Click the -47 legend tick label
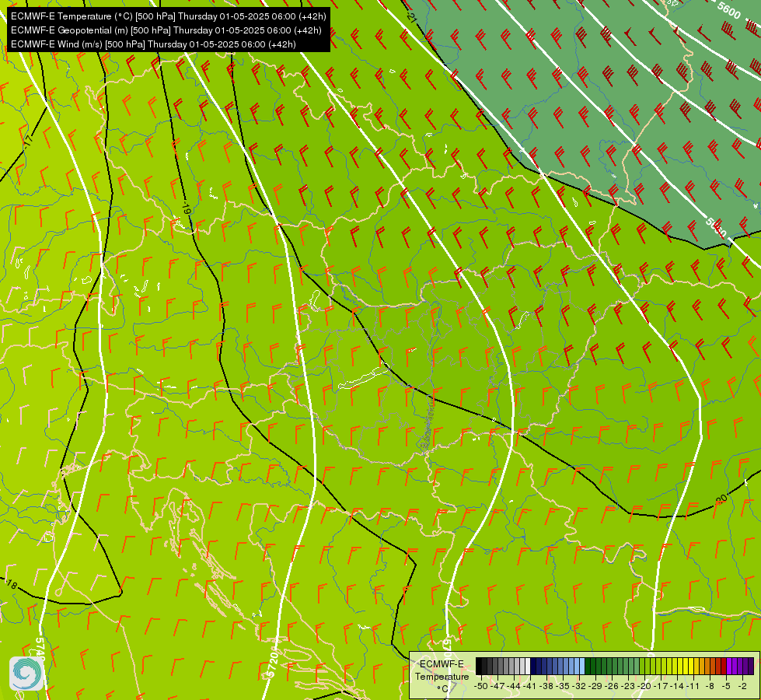Screen dimensions: 761x700 click(497, 686)
